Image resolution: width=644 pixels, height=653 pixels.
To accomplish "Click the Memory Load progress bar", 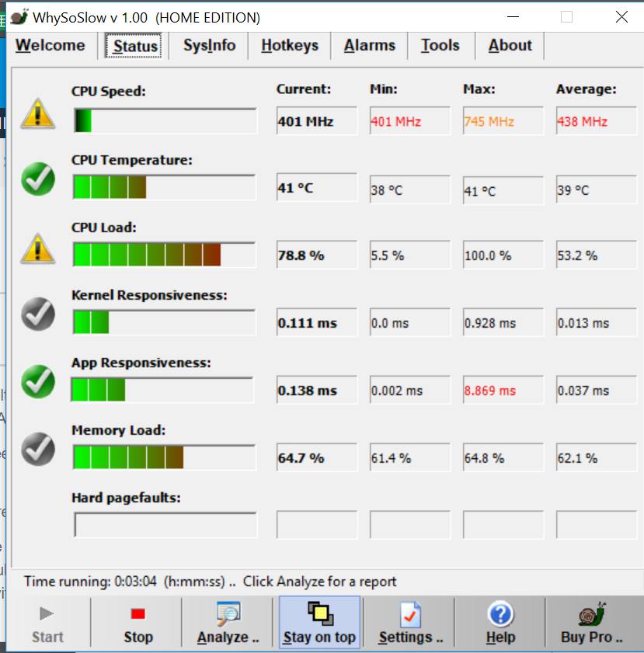I will point(164,457).
